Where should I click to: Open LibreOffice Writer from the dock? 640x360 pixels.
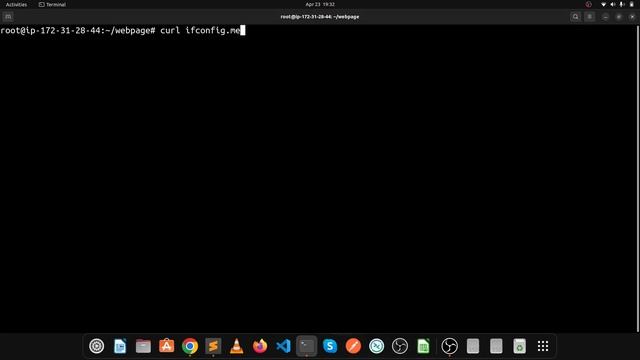120,346
